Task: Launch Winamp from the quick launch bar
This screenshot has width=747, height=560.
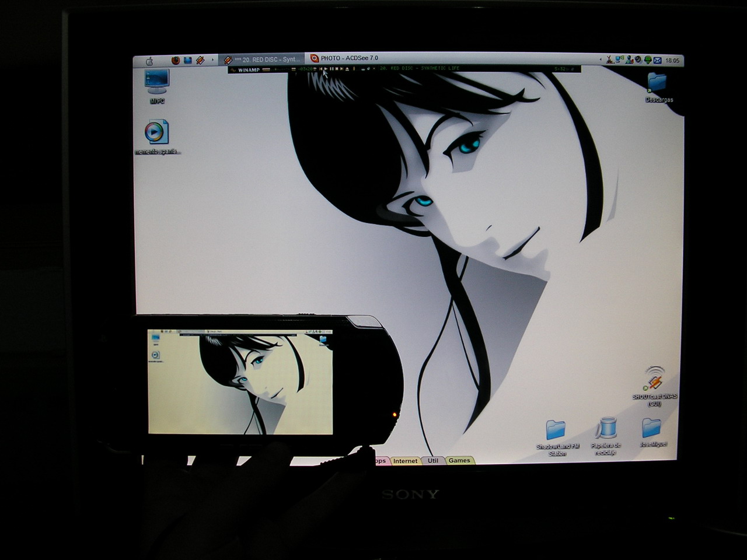Action: pyautogui.click(x=200, y=60)
